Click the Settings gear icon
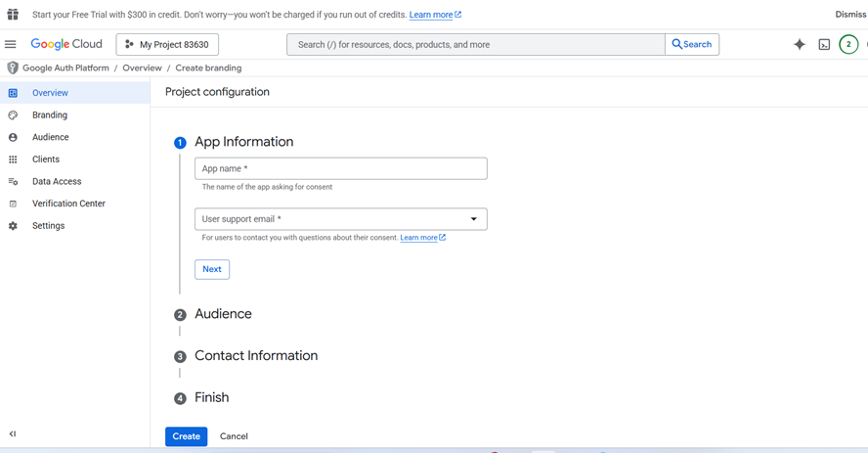This screenshot has height=453, width=868. tap(13, 226)
